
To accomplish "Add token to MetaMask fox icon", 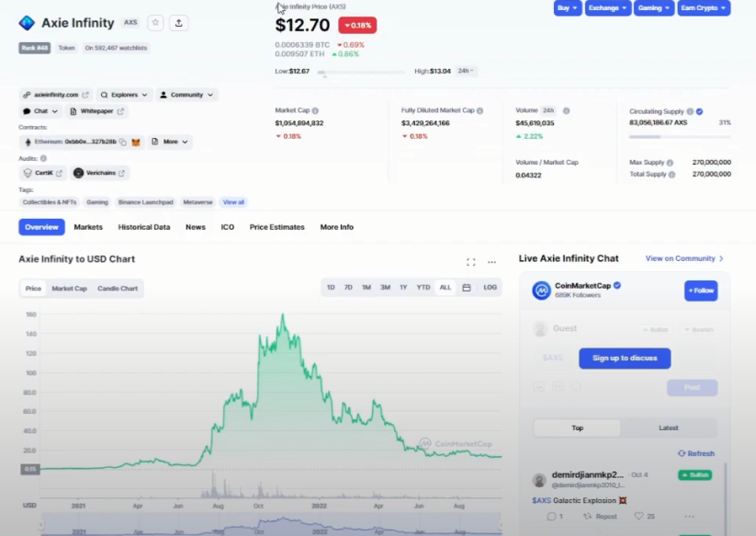I will [136, 142].
